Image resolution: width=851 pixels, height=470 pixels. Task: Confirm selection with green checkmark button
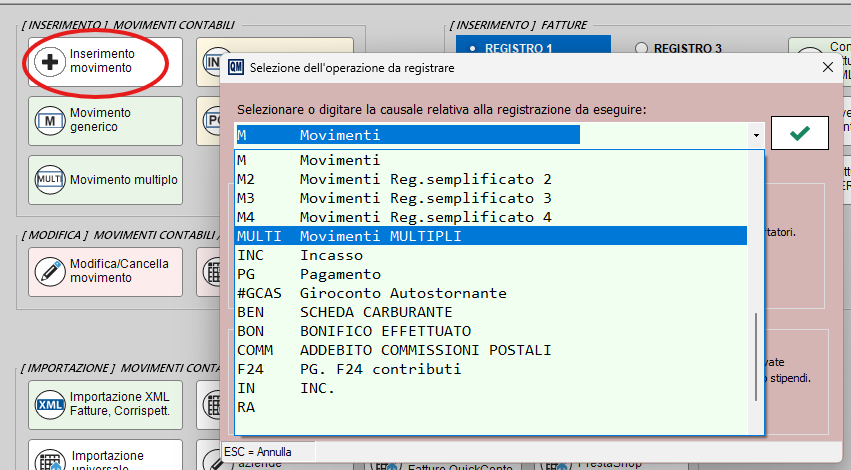tap(799, 134)
